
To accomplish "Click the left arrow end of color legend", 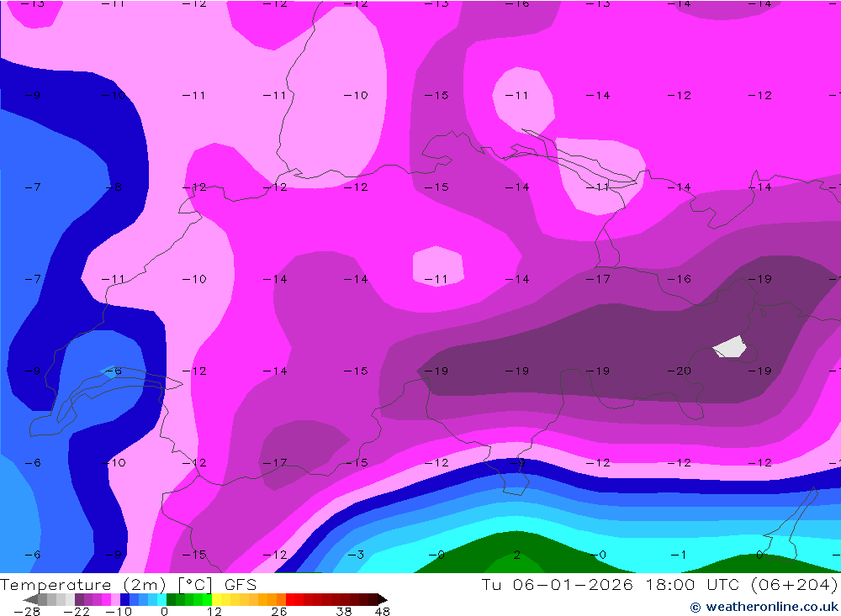I will coord(30,599).
